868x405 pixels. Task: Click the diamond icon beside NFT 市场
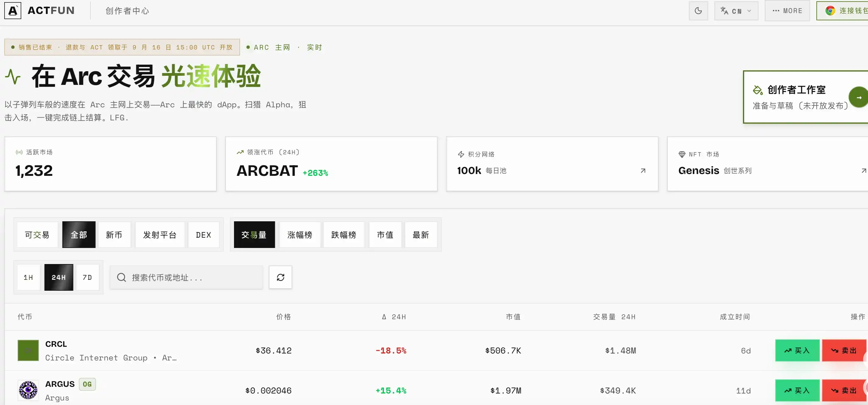pos(682,154)
